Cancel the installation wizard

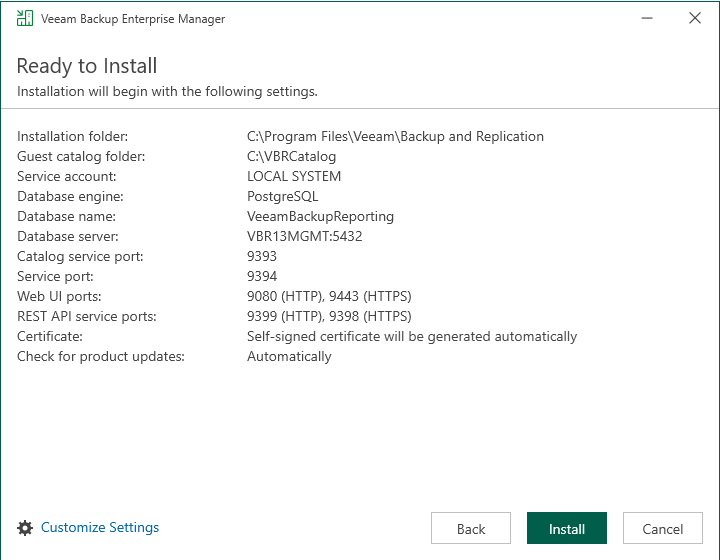662,529
